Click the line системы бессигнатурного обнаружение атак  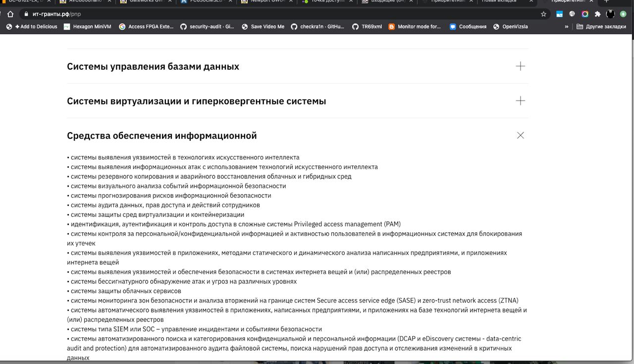click(182, 281)
